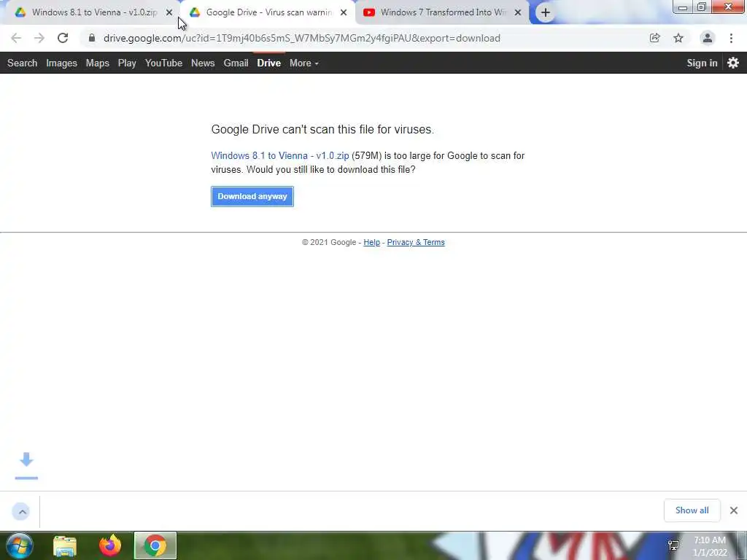Open Privacy & Terms link

tap(416, 242)
